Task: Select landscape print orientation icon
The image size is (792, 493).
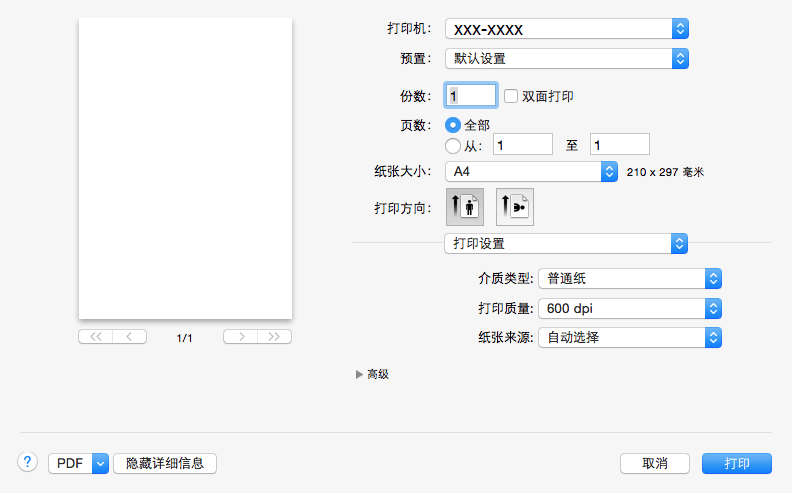Action: (x=515, y=207)
